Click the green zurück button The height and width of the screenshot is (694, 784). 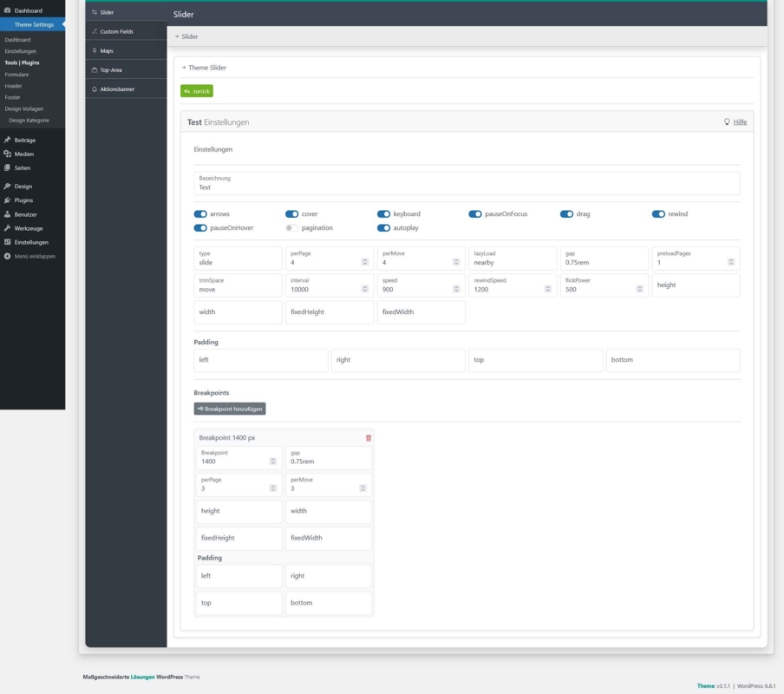(197, 91)
